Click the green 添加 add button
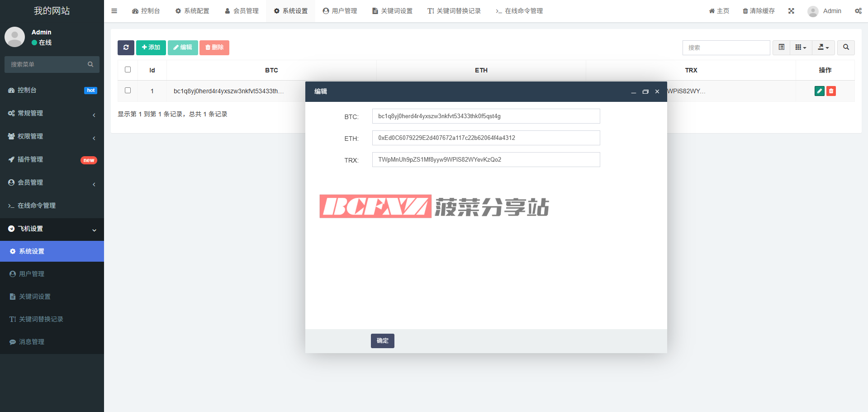Image resolution: width=868 pixels, height=412 pixels. coord(151,48)
